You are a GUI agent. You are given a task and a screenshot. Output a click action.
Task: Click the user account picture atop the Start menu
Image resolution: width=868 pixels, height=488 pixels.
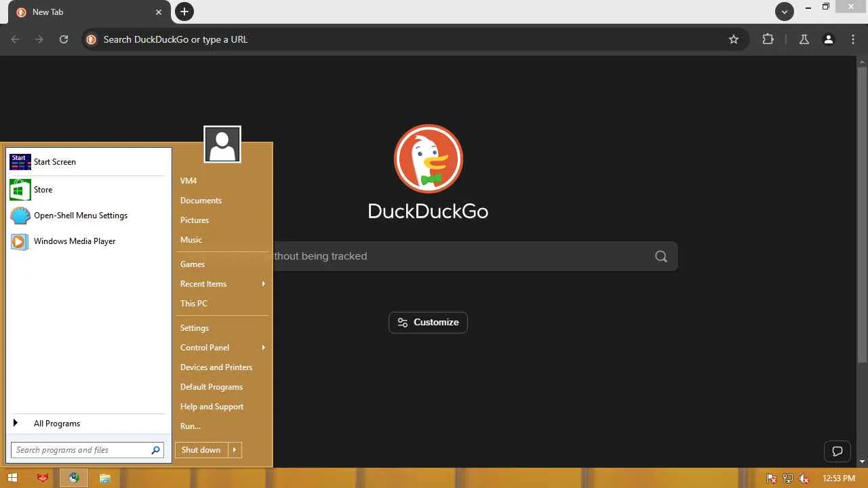click(x=222, y=144)
